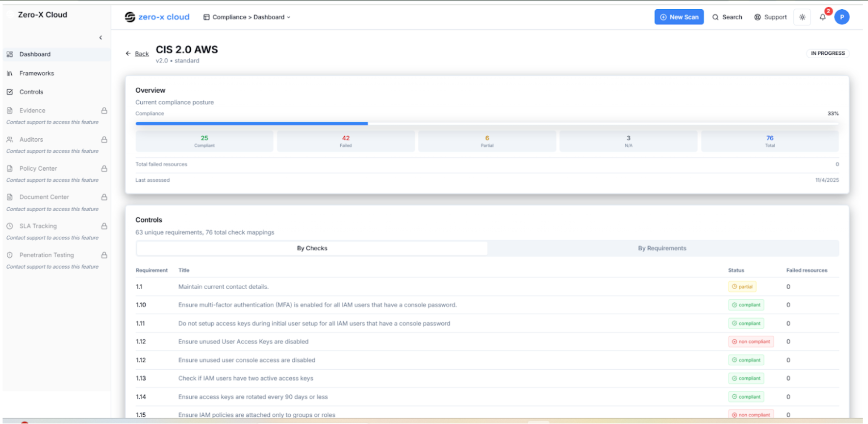Image resolution: width=868 pixels, height=424 pixels.
Task: Start a New Scan
Action: pos(679,17)
